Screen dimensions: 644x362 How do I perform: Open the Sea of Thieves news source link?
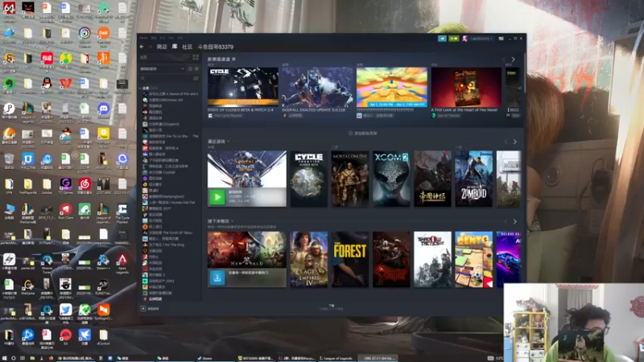click(x=446, y=116)
